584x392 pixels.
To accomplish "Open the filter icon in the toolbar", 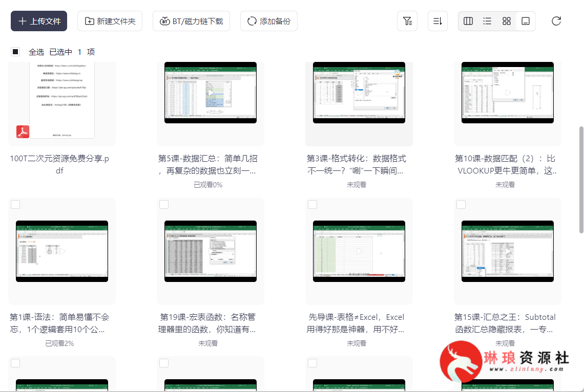I will (407, 21).
